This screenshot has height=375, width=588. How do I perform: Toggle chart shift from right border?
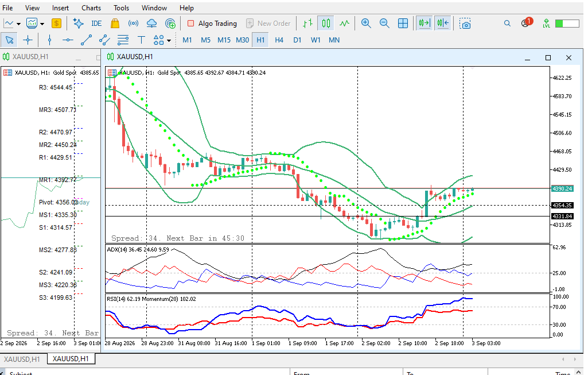[443, 24]
